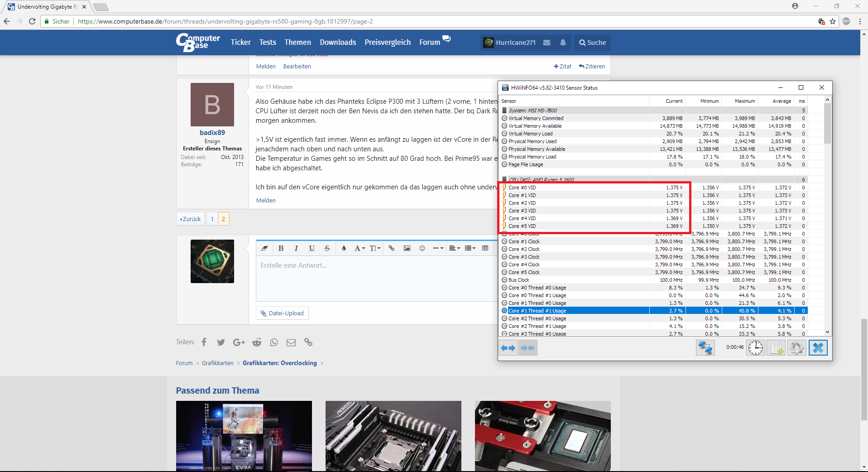The width and height of the screenshot is (868, 472).
Task: Open the Downloads menu item
Action: coord(338,42)
